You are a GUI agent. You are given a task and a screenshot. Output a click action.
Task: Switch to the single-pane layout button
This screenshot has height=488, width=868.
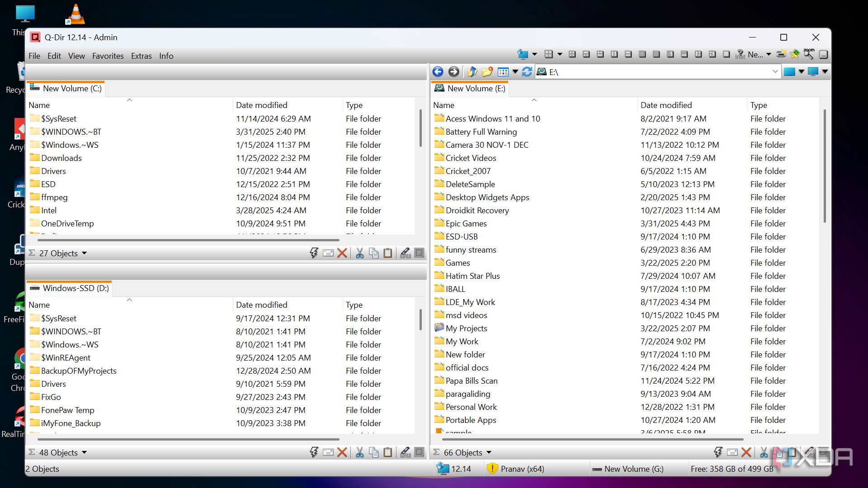726,54
